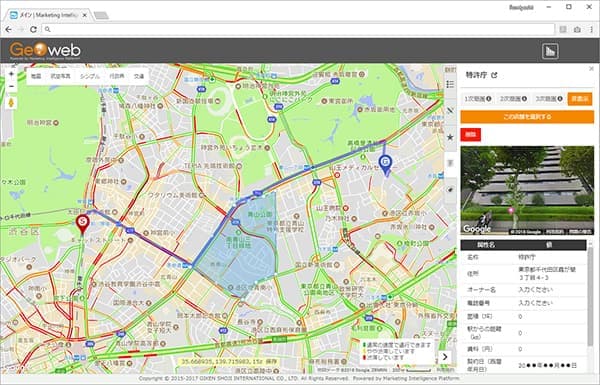Screen dimensions: 600x385
Task: Select the pencil draw tool in sidebar
Action: pos(450,111)
